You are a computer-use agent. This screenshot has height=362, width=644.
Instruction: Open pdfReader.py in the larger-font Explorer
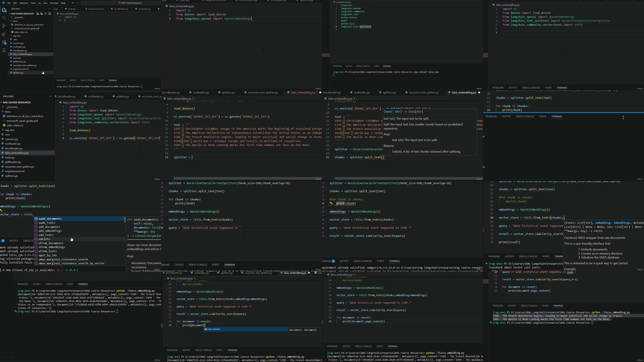tap(28, 162)
